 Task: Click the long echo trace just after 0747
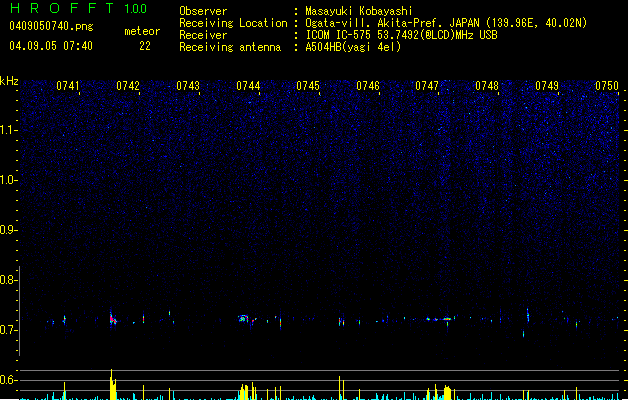coord(447,319)
